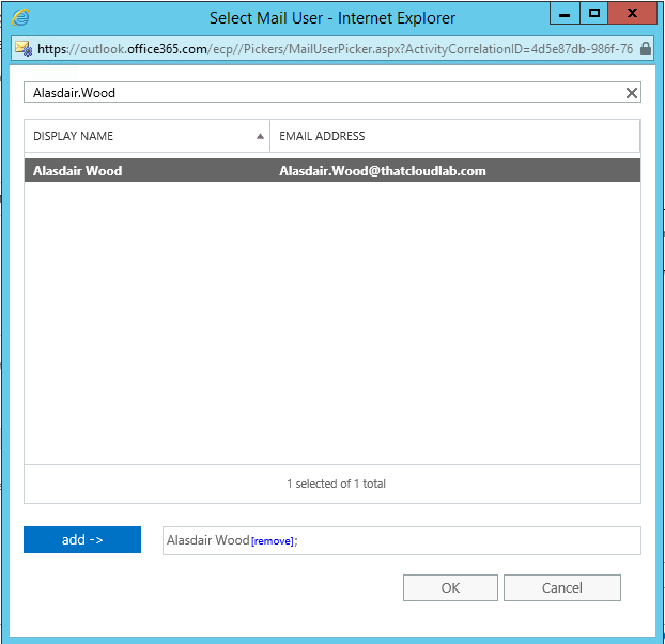Minimize the Select Mail User window
This screenshot has height=644, width=665.
[565, 14]
